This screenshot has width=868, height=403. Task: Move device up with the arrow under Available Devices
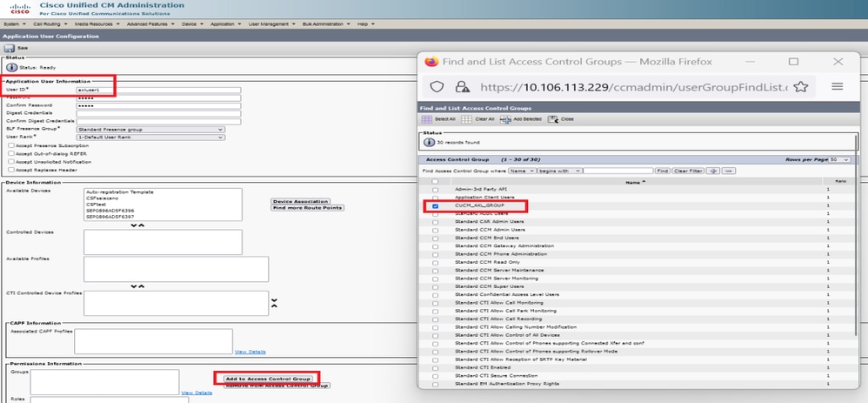point(141,225)
